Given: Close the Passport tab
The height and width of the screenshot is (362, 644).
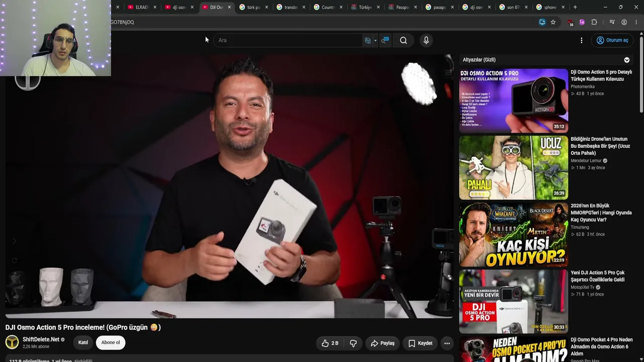Looking at the screenshot, I should pos(415,7).
